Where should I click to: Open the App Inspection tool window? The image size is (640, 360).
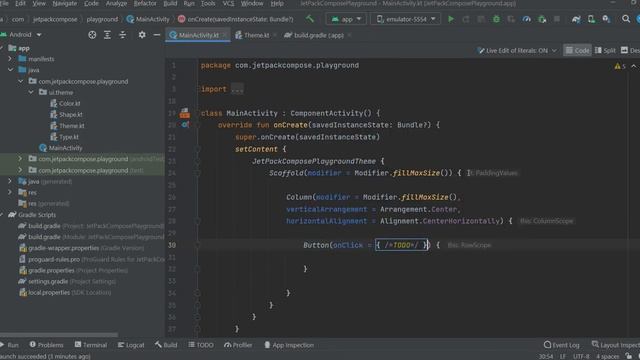289,345
